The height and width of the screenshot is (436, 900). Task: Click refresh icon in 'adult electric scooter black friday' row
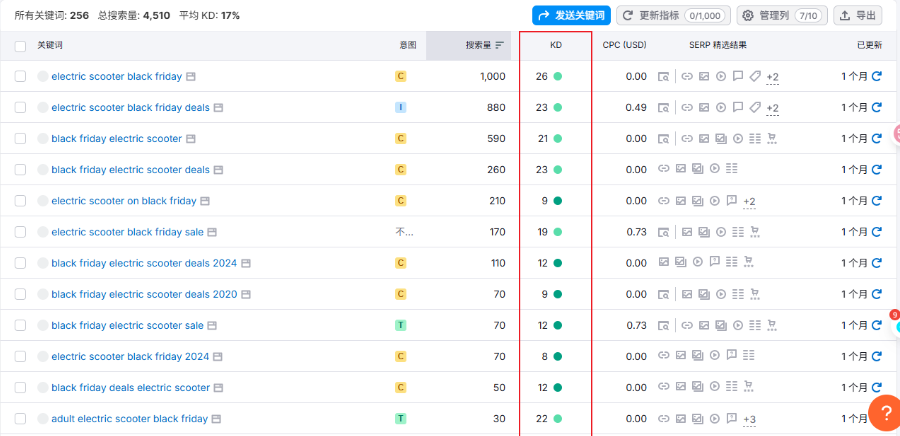(876, 418)
